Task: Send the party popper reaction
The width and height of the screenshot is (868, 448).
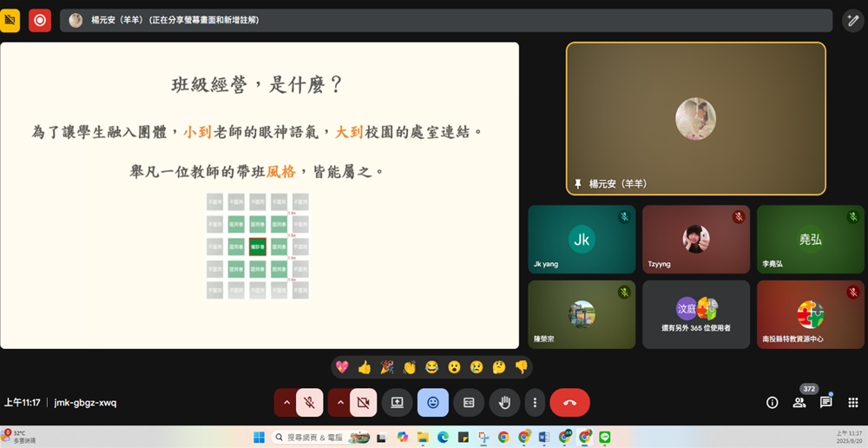Action: (x=387, y=367)
